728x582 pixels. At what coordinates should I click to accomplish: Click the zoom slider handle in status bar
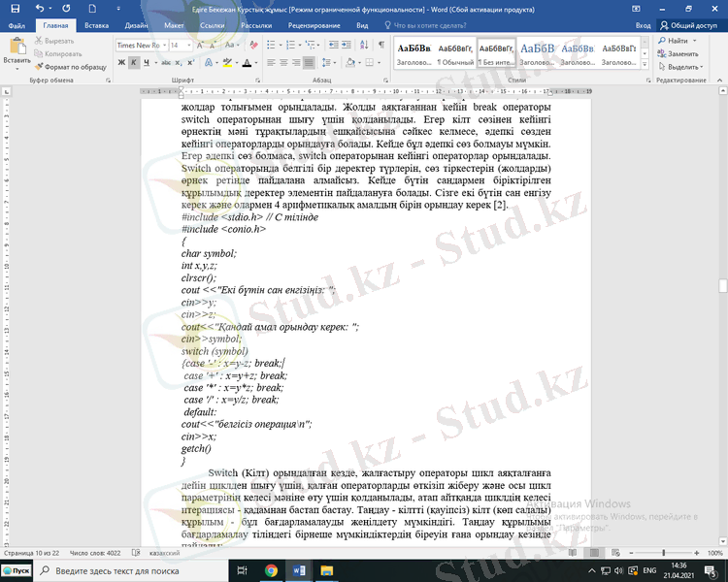(664, 553)
